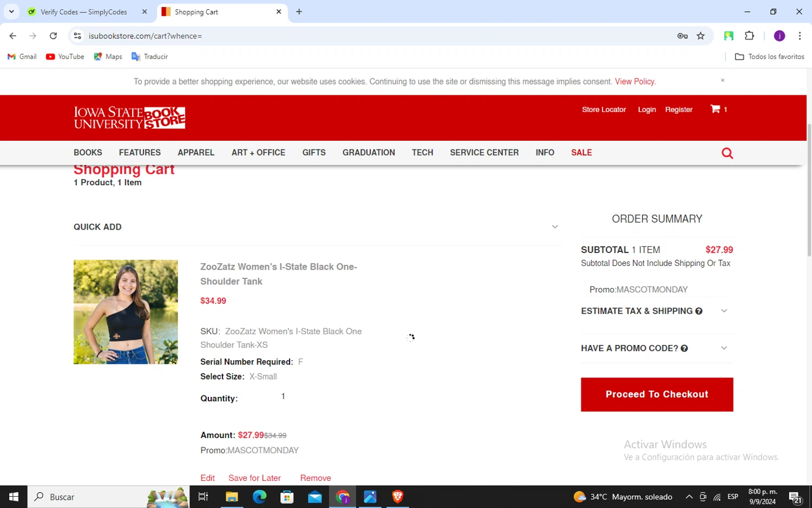The width and height of the screenshot is (812, 508).
Task: Open Mail app from taskbar
Action: tap(315, 497)
